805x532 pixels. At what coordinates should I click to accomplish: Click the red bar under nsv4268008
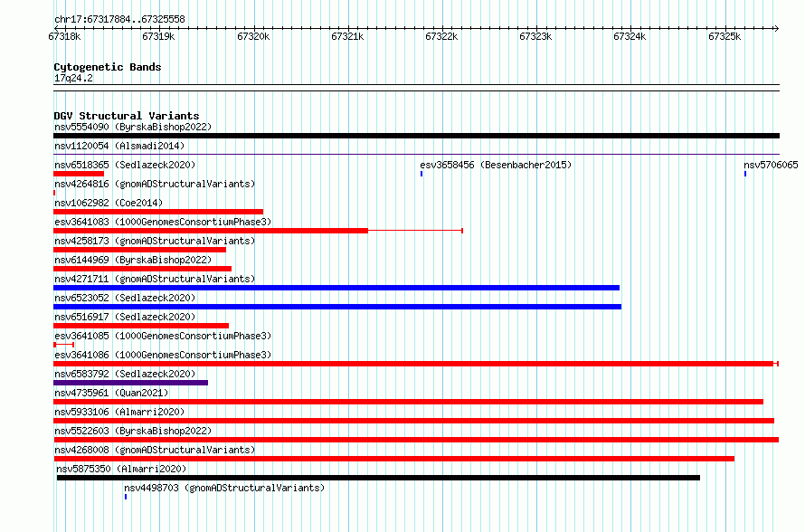click(x=393, y=459)
